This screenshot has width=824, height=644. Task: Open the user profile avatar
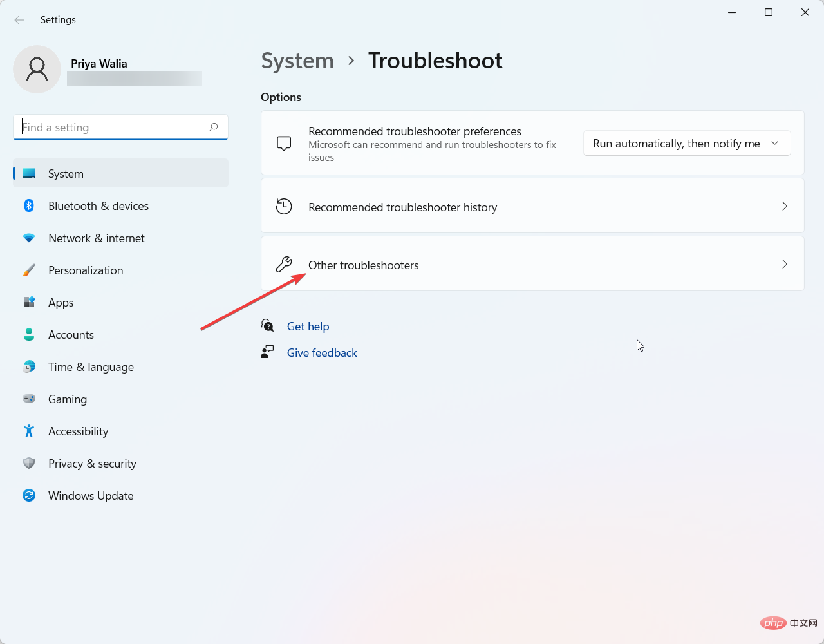[37, 69]
